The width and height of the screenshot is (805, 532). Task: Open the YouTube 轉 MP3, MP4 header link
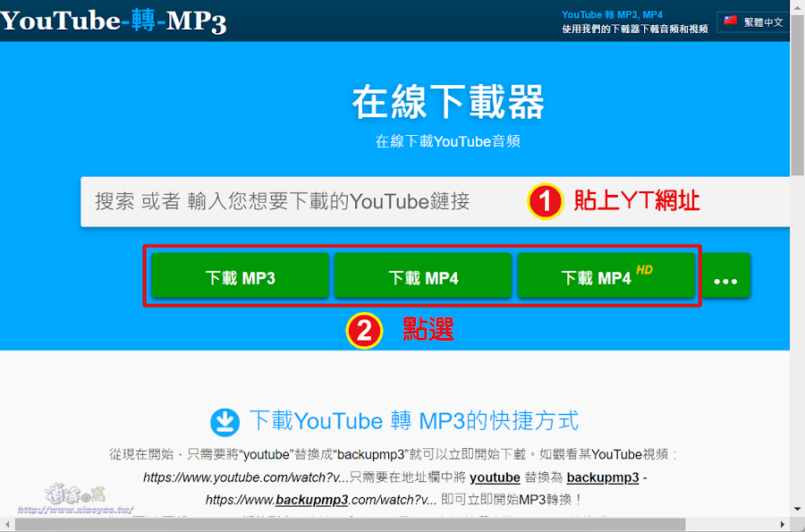tap(612, 15)
